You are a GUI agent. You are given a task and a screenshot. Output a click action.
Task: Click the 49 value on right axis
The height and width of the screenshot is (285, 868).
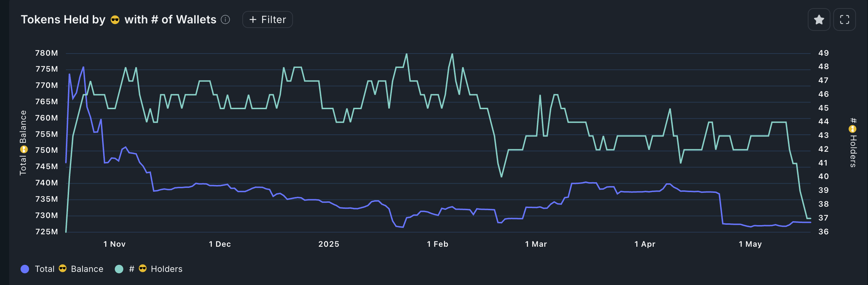(x=823, y=53)
